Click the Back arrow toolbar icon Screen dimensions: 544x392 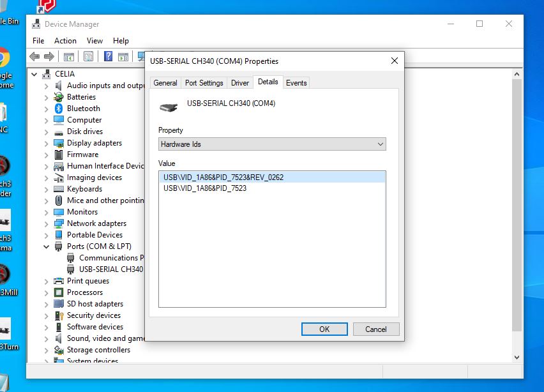[x=34, y=56]
